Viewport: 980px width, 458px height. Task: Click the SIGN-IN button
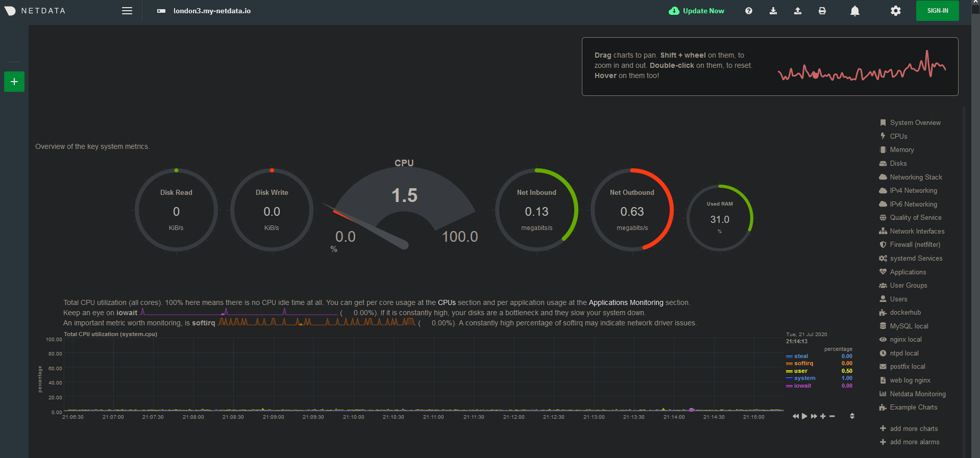(938, 11)
